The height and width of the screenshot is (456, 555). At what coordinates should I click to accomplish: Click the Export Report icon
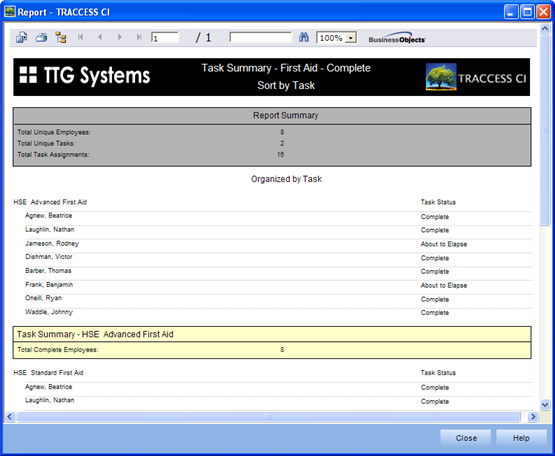[x=21, y=37]
